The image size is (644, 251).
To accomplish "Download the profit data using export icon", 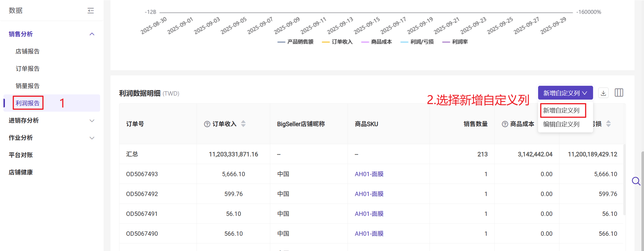I will click(x=603, y=93).
